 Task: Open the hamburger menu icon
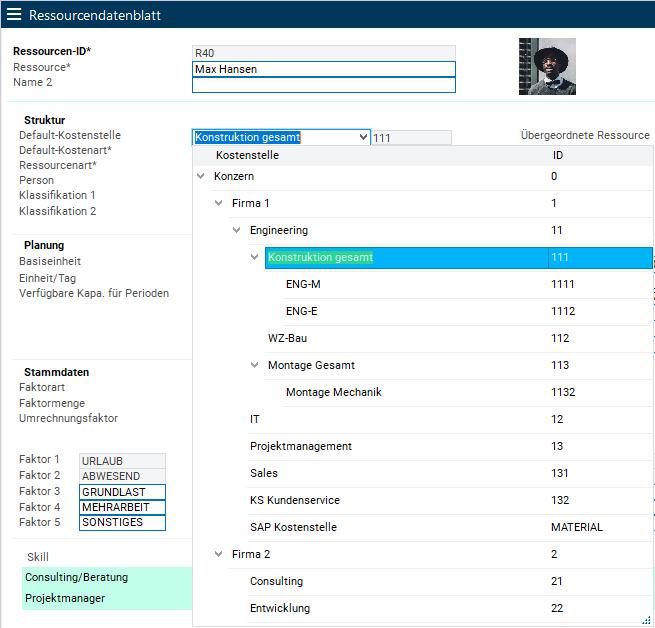coord(14,15)
